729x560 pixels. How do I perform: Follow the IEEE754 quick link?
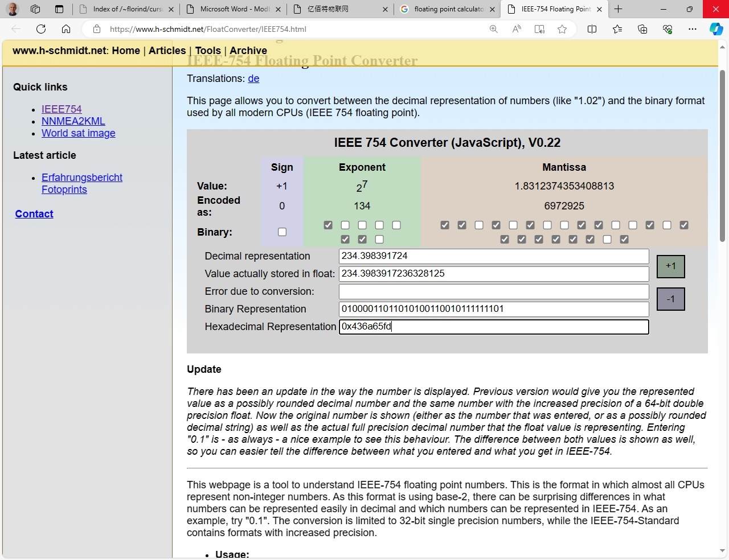click(x=62, y=109)
